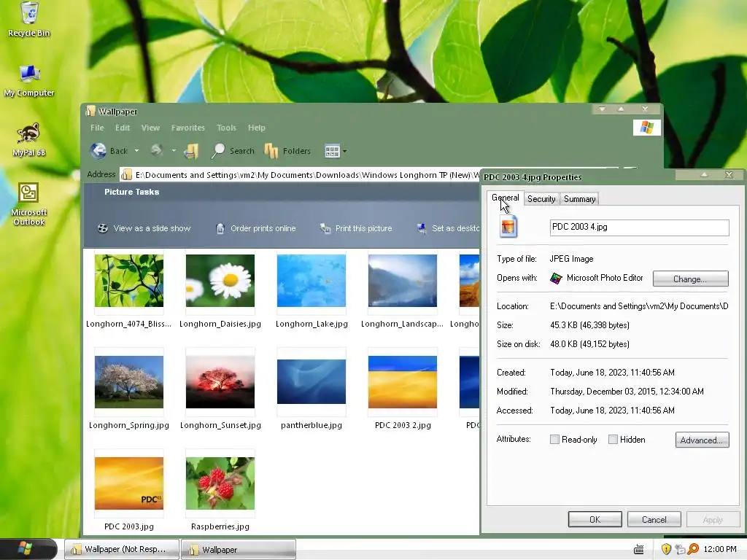This screenshot has height=560, width=747.
Task: Click the file icon in Properties dialog
Action: click(508, 226)
